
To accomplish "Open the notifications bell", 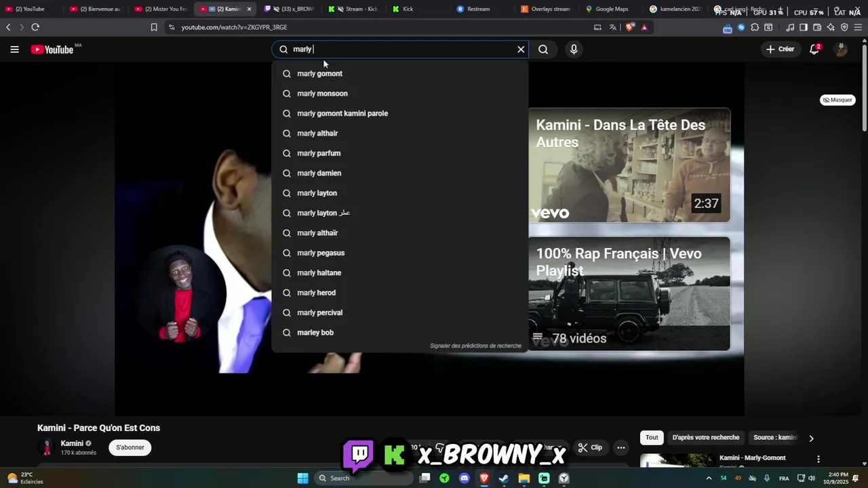I will (814, 49).
